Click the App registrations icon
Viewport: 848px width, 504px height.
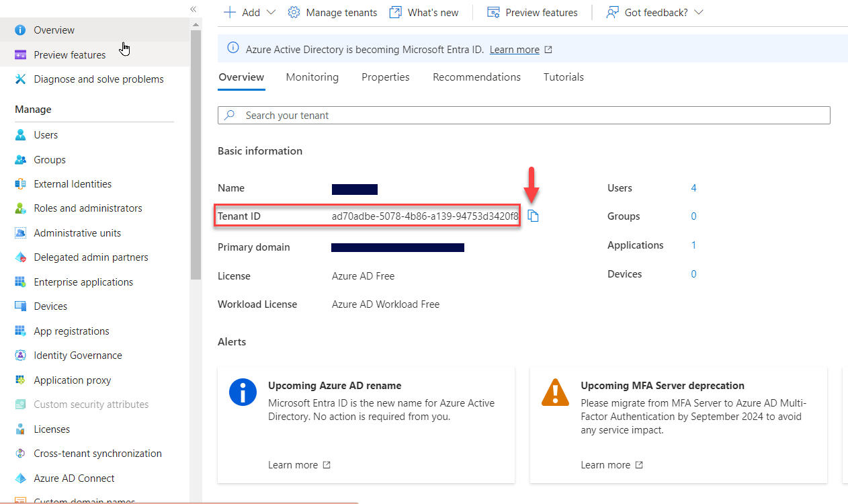tap(20, 331)
